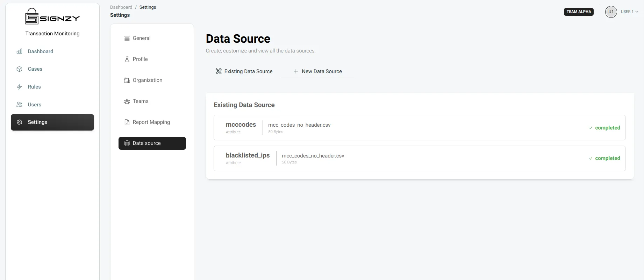Click the TEAM ALPHA badge

[579, 12]
